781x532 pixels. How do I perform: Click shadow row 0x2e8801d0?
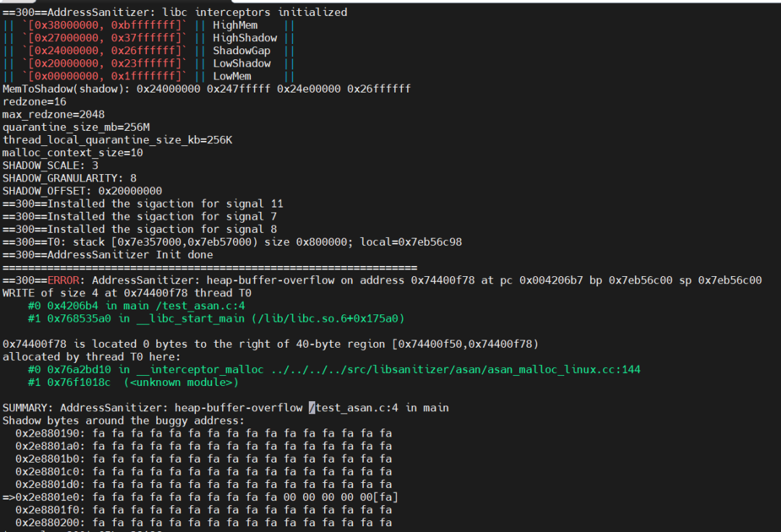[x=204, y=484]
